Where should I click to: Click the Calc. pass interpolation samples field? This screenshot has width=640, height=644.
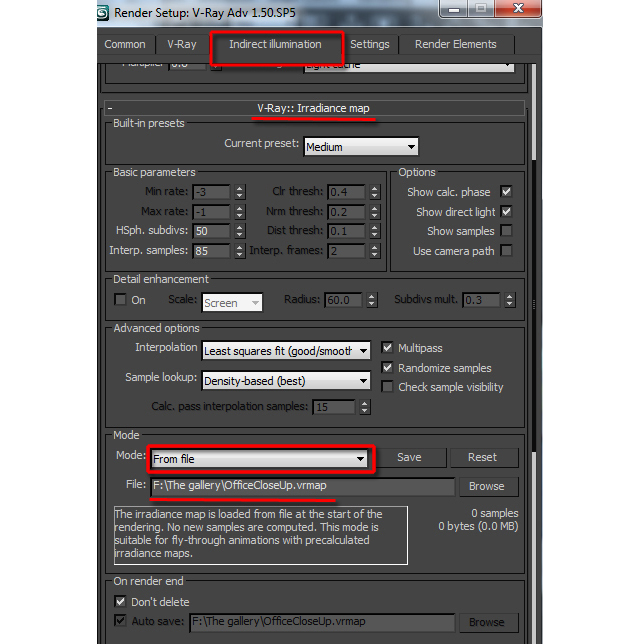[x=334, y=407]
